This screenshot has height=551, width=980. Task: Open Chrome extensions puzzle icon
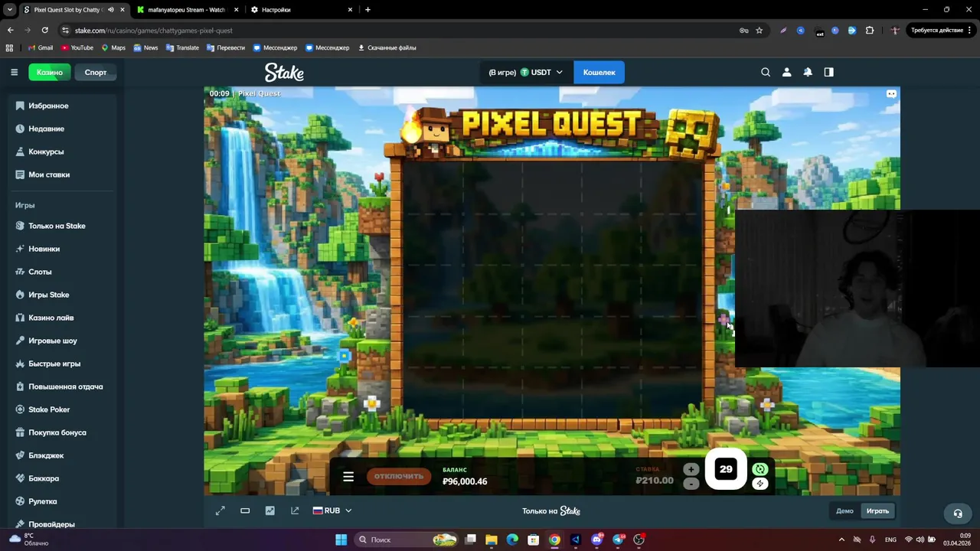870,30
